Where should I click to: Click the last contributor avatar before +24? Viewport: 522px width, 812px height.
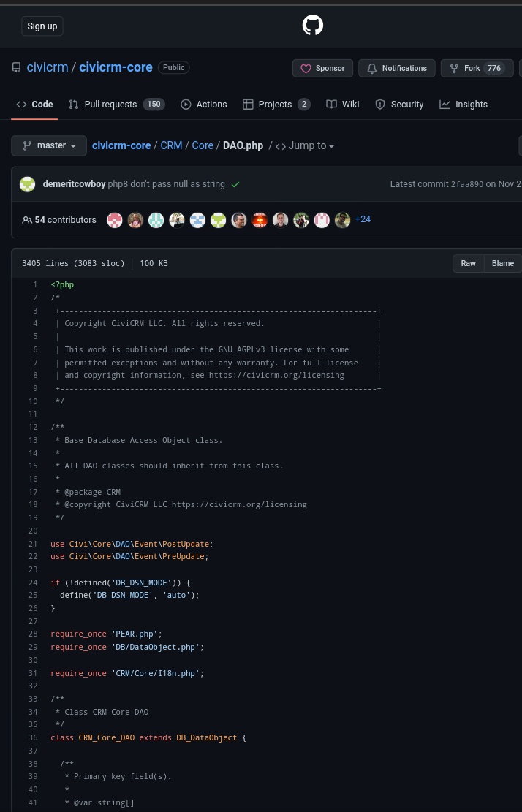point(342,220)
